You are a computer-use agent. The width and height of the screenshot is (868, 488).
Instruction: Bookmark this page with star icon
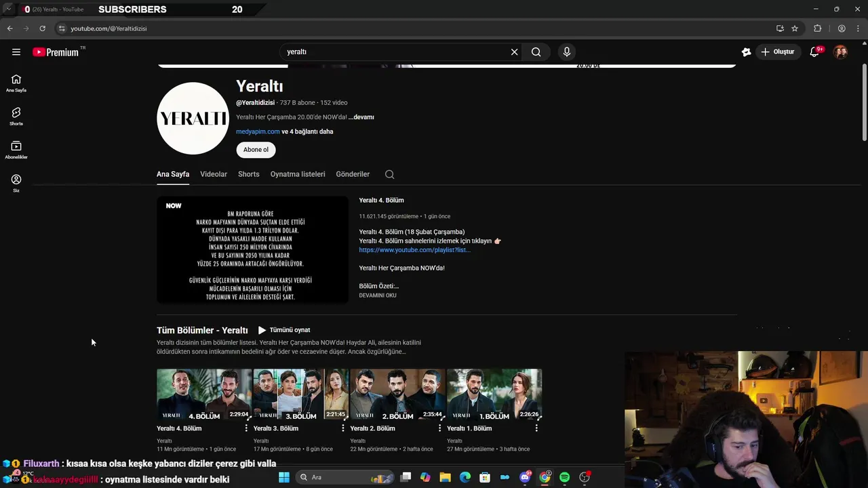[795, 28]
